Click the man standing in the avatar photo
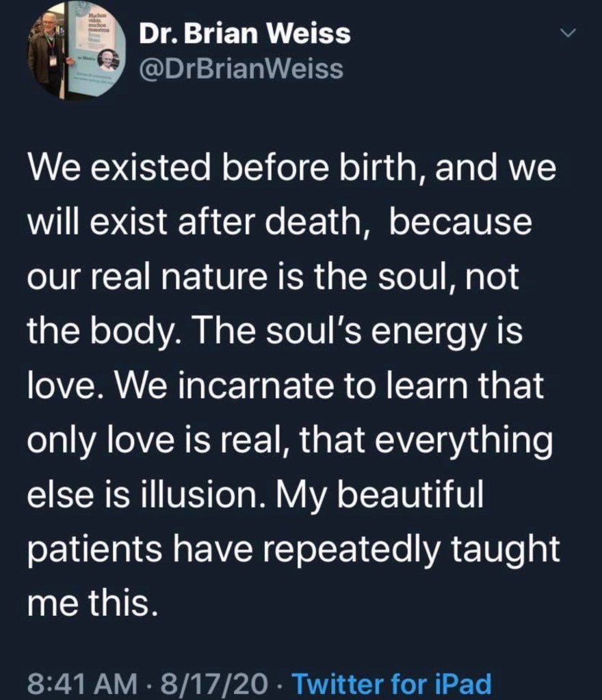The image size is (602, 700). (48, 55)
